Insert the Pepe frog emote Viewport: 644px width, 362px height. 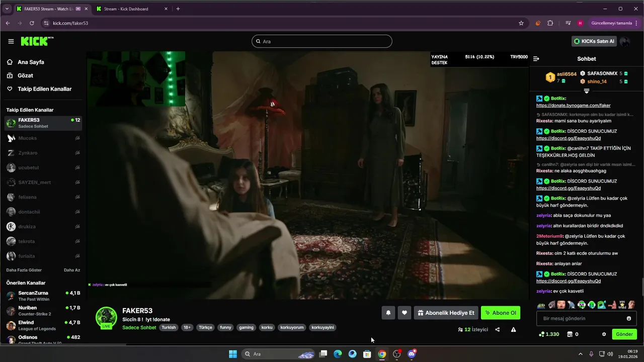pyautogui.click(x=541, y=305)
